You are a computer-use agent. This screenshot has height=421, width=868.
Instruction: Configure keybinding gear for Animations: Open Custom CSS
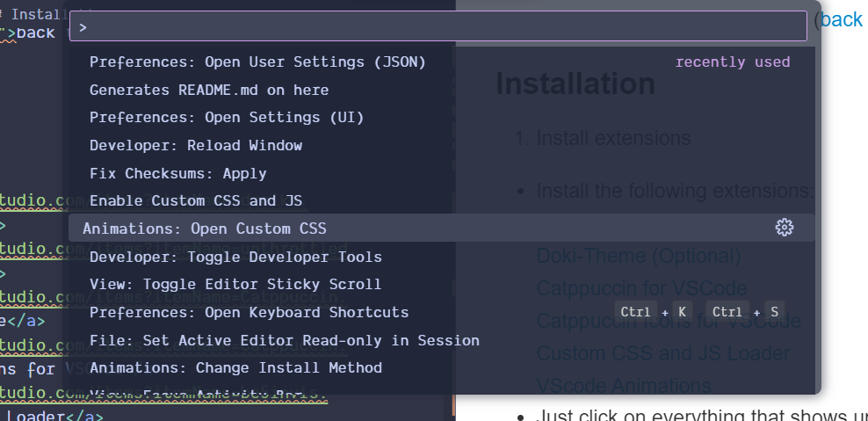(x=784, y=228)
